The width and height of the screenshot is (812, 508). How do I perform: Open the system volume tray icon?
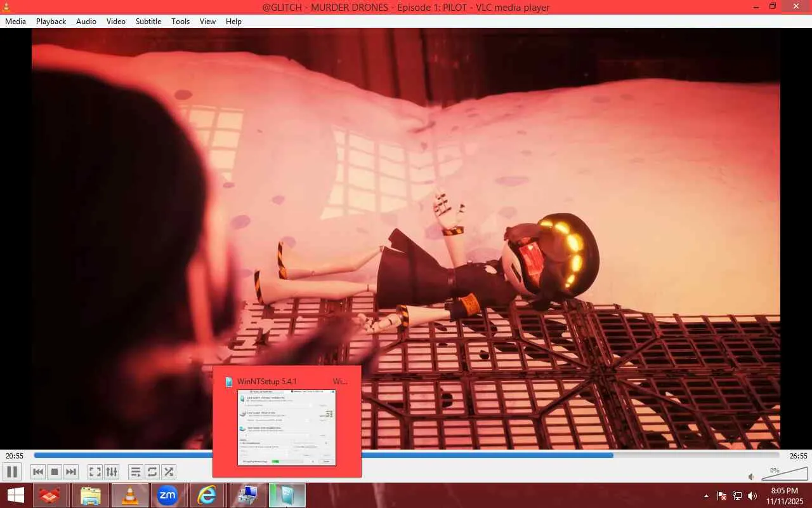point(752,496)
